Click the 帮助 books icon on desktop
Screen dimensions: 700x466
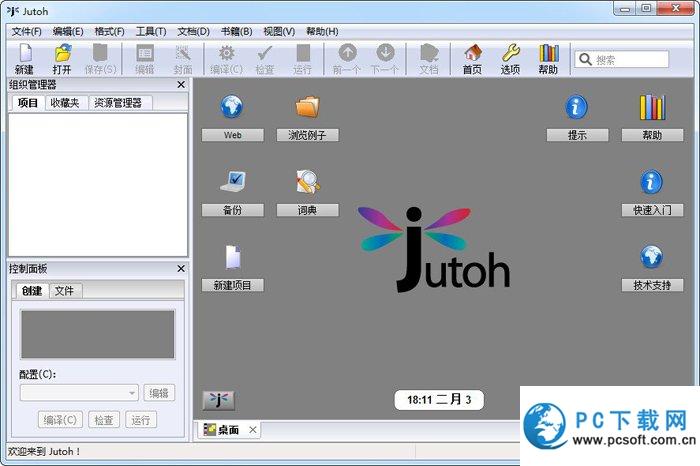652,107
